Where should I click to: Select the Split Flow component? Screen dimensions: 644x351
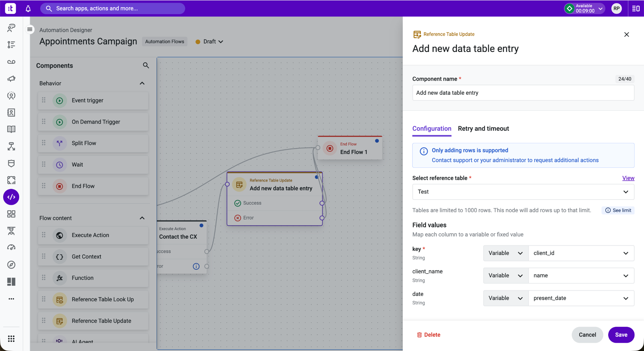pos(93,143)
